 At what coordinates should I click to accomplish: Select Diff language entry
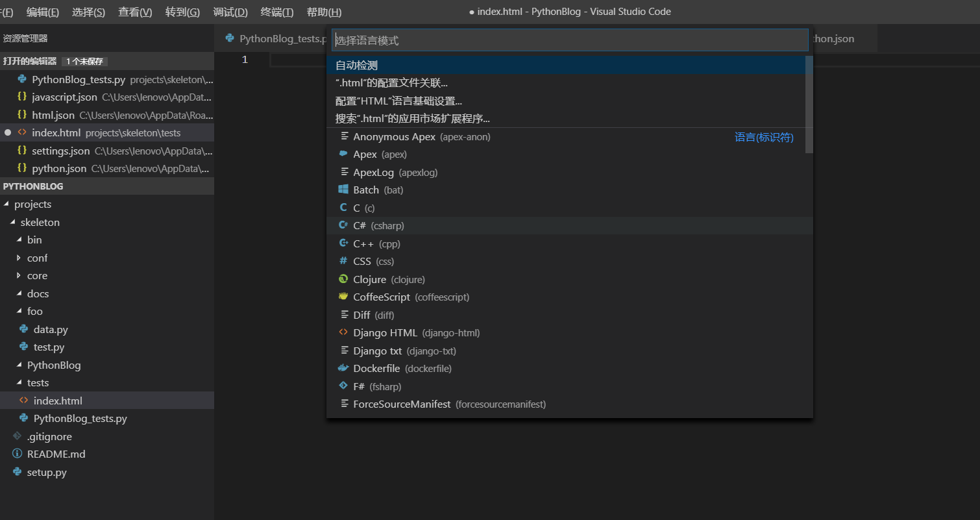pyautogui.click(x=569, y=315)
